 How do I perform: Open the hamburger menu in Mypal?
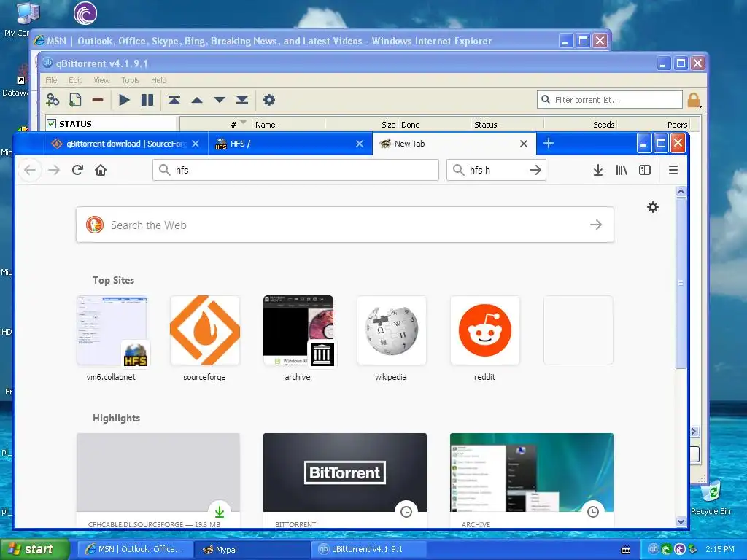coord(673,170)
